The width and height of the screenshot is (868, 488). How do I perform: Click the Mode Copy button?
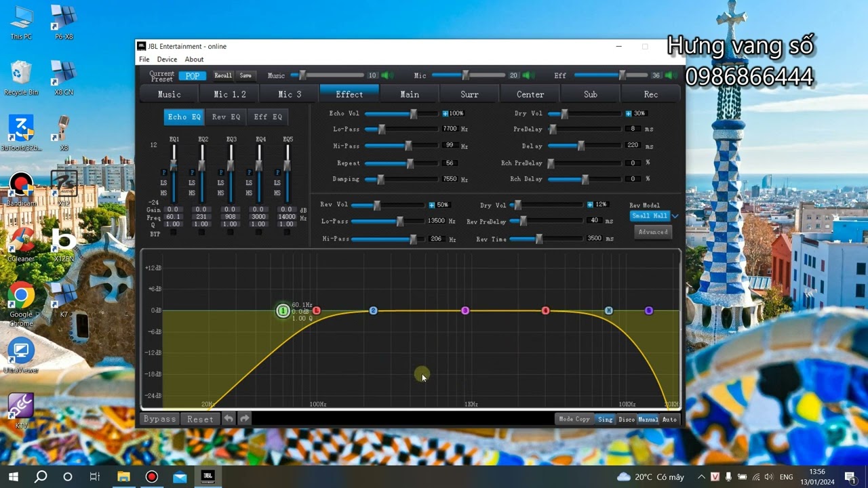click(x=574, y=420)
